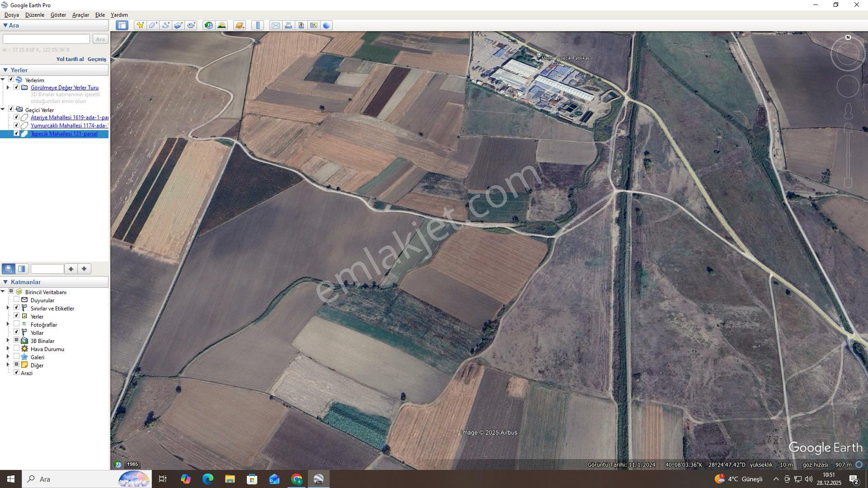Click the email envelope icon
Viewport: 868px width, 488px height.
tap(275, 25)
